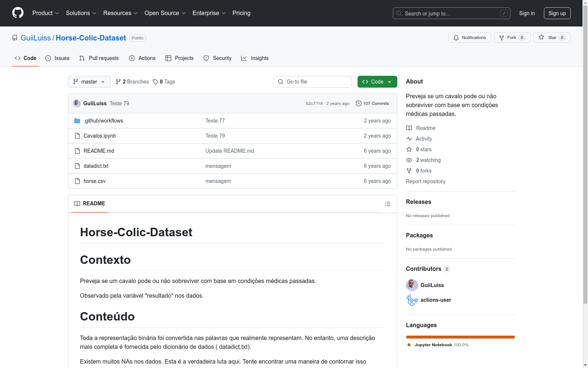Click the Star icon
The image size is (588, 368).
point(541,37)
